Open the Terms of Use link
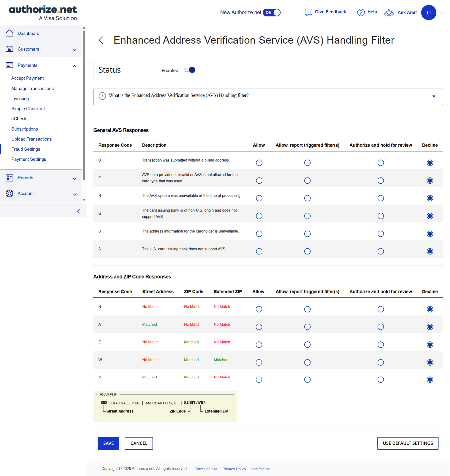This screenshot has width=450, height=476. (x=206, y=469)
